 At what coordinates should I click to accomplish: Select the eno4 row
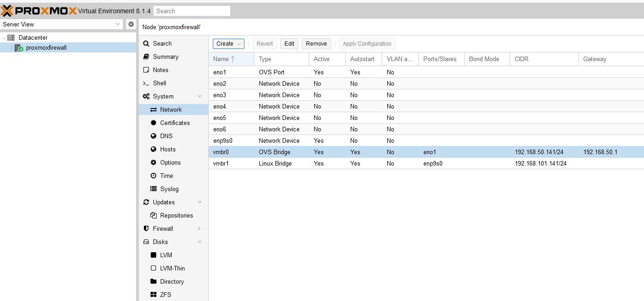coord(426,106)
